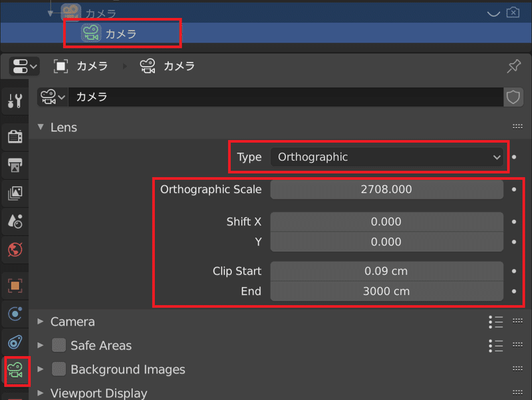Enable the Safe Areas checkbox
This screenshot has width=532, height=400.
click(x=59, y=345)
